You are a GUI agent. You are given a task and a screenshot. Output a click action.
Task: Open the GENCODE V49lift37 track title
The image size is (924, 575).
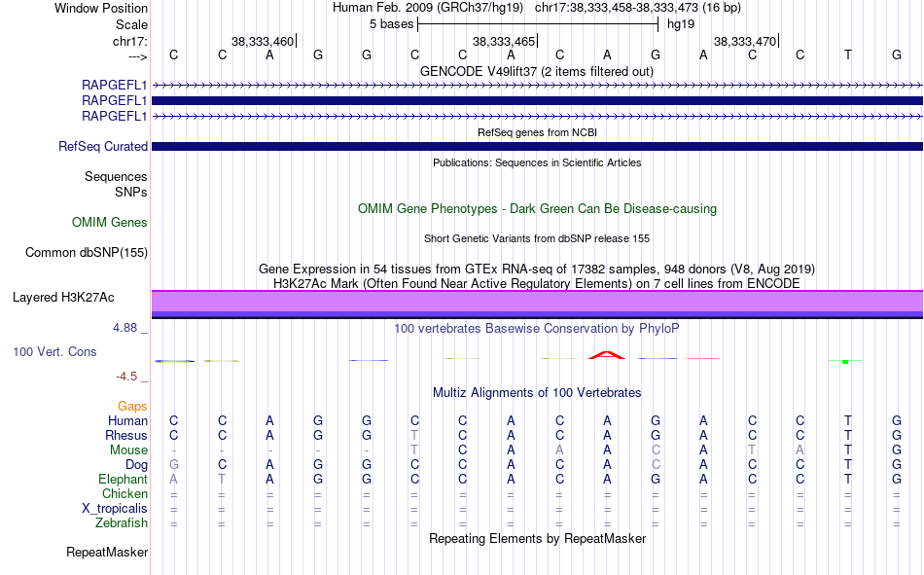537,71
